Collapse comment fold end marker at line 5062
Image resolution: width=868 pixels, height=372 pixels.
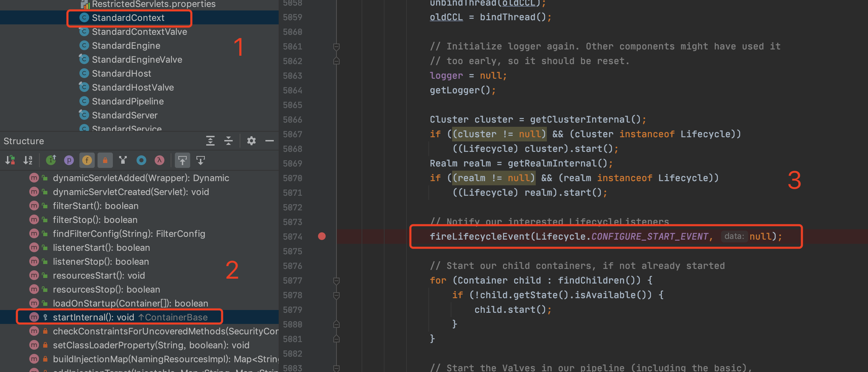coord(336,61)
